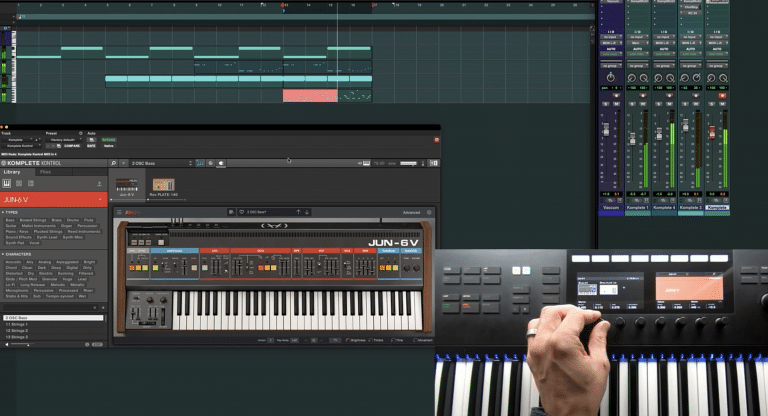
Task: Select the 11 Strings 1 preset
Action: tap(53, 324)
